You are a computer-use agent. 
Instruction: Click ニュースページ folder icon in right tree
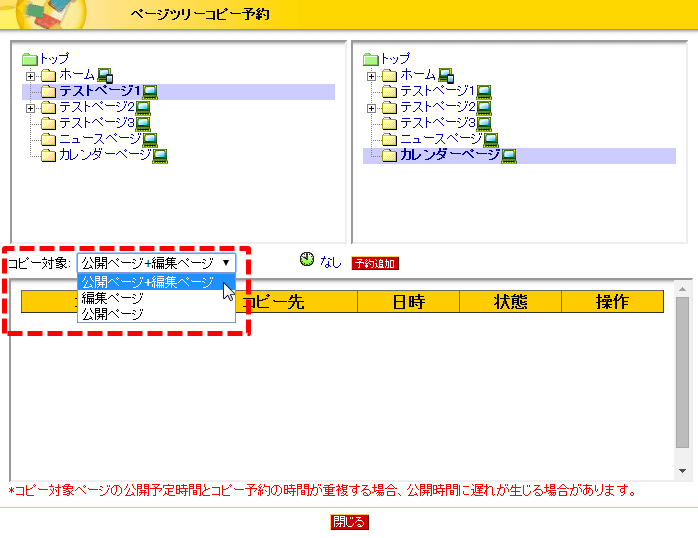click(x=390, y=140)
